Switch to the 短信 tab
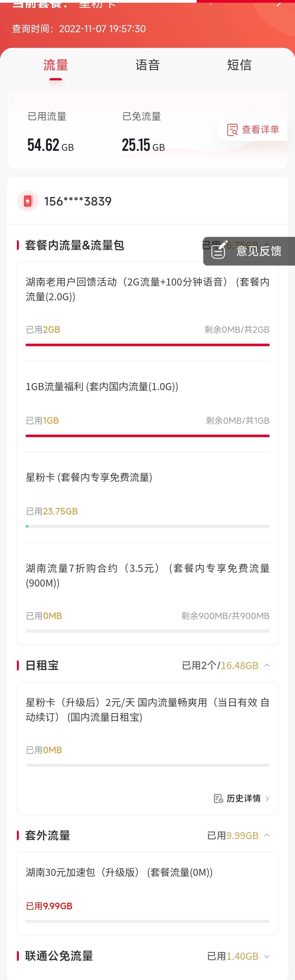The image size is (295, 980). click(x=239, y=65)
